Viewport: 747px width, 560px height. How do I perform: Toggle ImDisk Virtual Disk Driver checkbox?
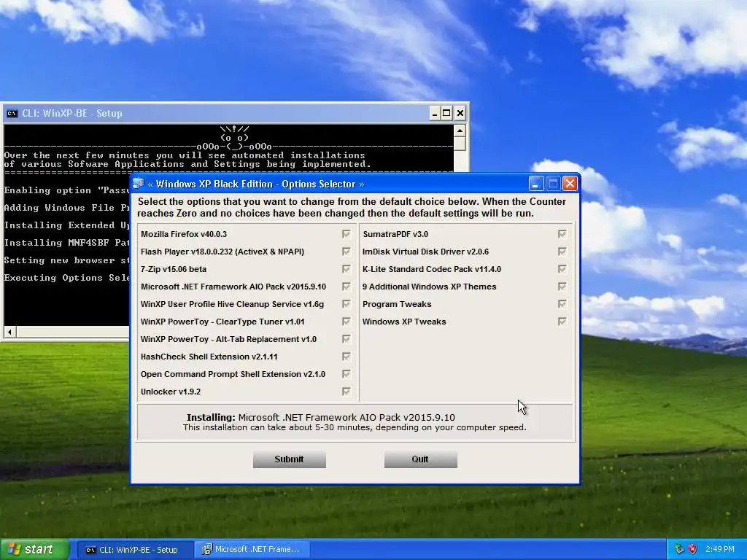(x=562, y=252)
